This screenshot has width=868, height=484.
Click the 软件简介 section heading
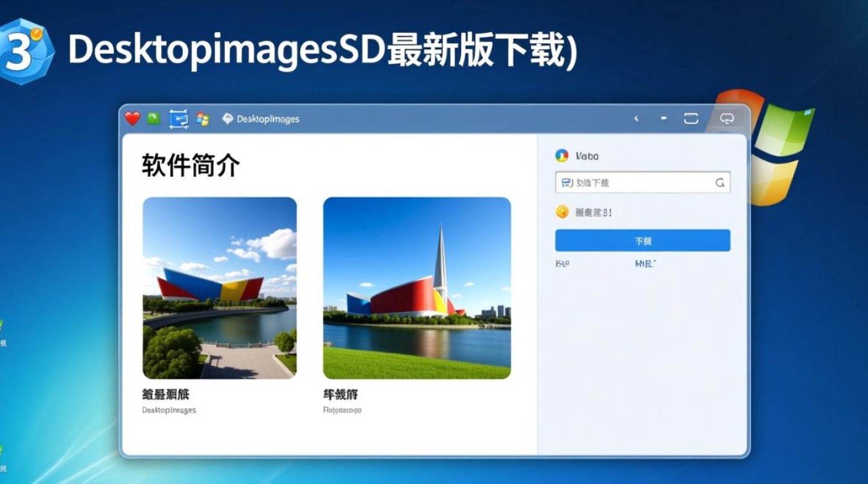tap(190, 165)
